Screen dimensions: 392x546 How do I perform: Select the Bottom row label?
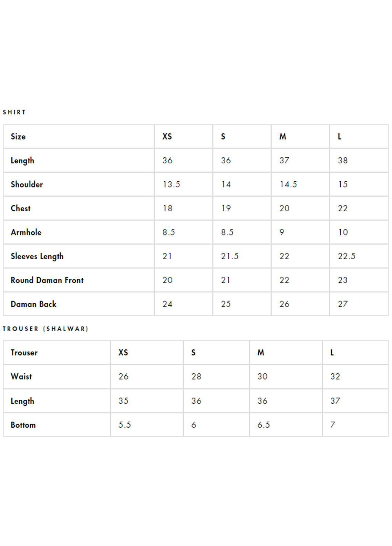coord(23,425)
